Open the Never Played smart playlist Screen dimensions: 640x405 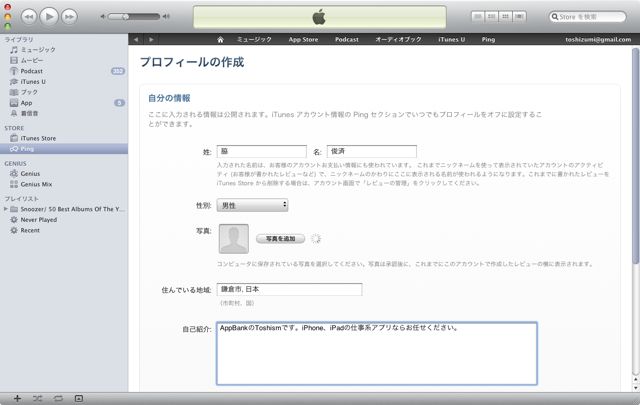64,220
